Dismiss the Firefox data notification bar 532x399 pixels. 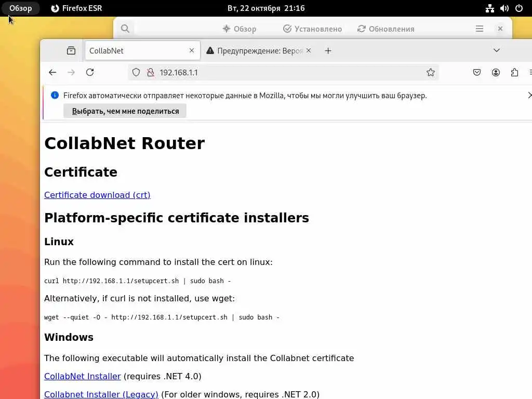(529, 96)
